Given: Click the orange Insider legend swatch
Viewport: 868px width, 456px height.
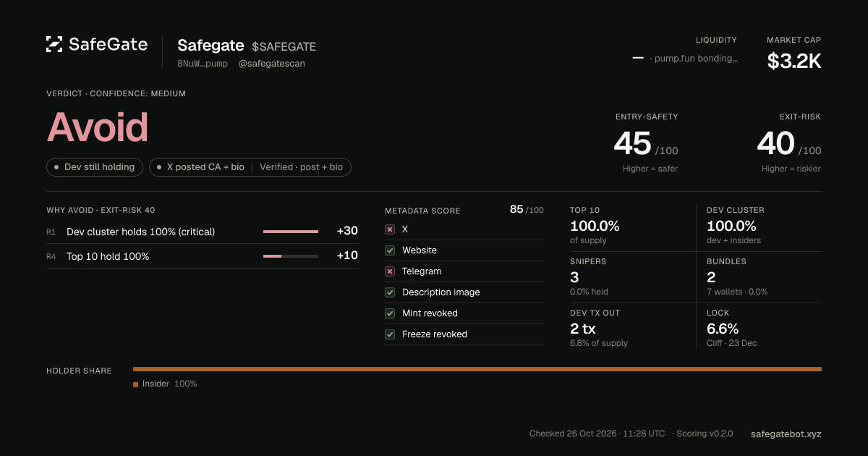Looking at the screenshot, I should (135, 384).
